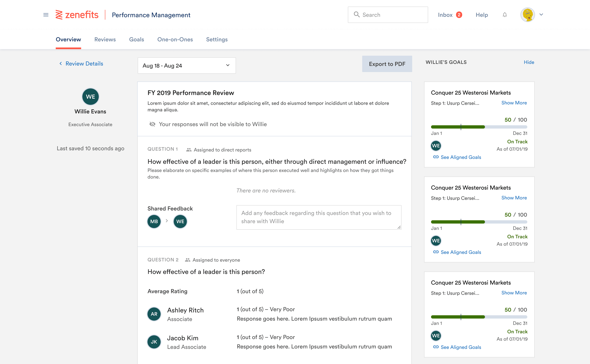The image size is (590, 364).
Task: Click Jacob Kim's JK avatar
Action: [154, 342]
